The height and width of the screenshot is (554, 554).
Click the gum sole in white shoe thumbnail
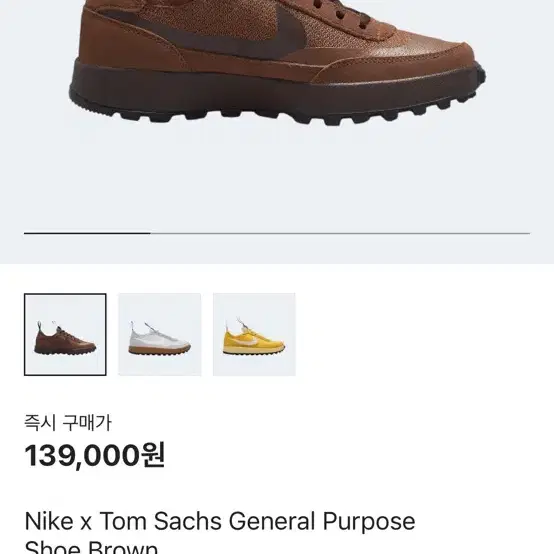coord(160,350)
